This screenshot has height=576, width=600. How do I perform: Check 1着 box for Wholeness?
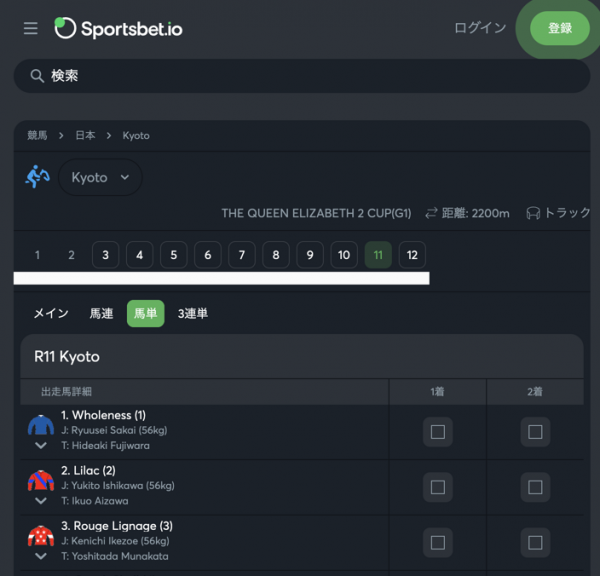(438, 432)
